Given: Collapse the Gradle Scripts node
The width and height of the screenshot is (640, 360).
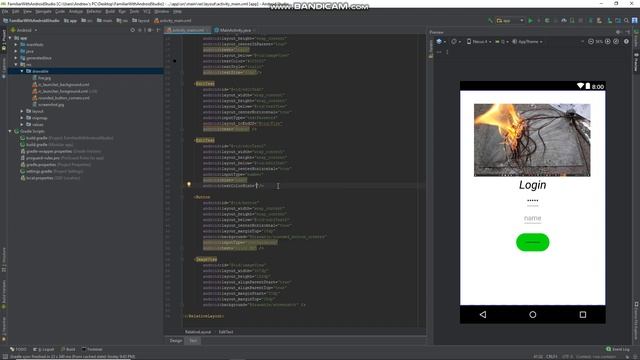Looking at the screenshot, I should [10, 131].
